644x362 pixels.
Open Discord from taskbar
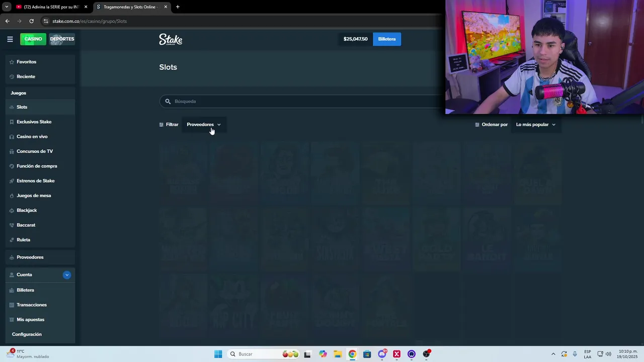click(x=382, y=354)
